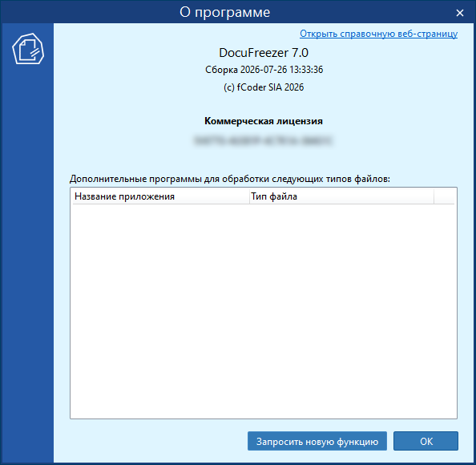Open the 'Открыть справочную веб-страницу' link

click(x=378, y=34)
